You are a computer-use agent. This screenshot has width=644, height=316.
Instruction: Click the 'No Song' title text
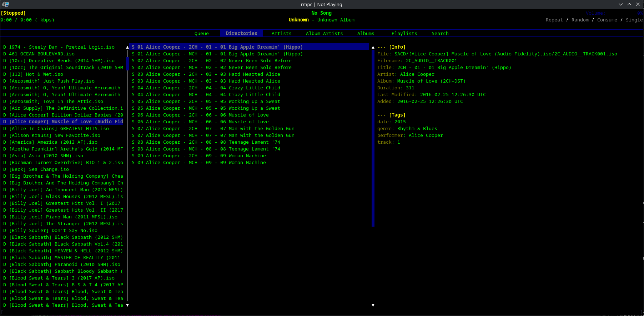[x=322, y=13]
